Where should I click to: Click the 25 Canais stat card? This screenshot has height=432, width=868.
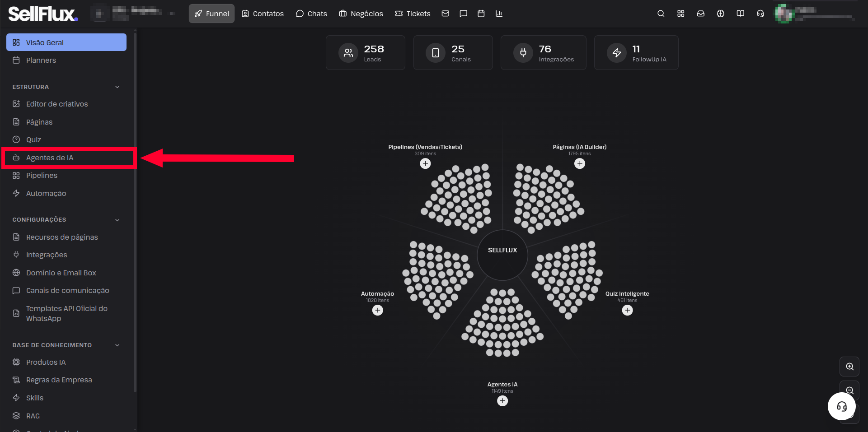[x=453, y=53]
